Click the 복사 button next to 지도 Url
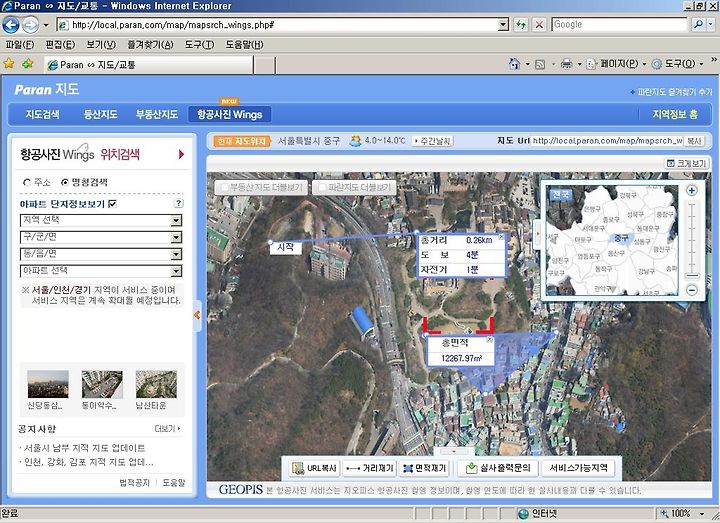This screenshot has height=523, width=720. (694, 141)
